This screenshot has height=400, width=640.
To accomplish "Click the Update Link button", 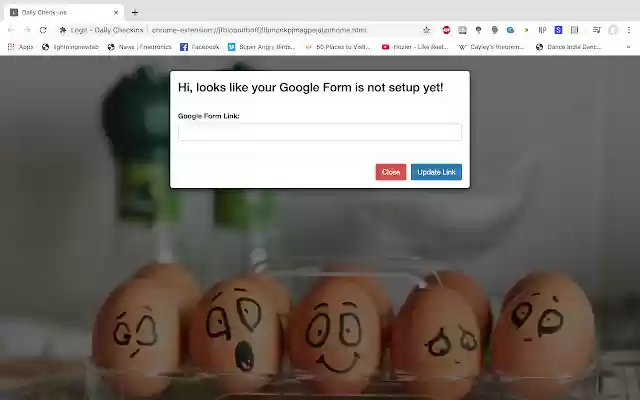I will 436,172.
